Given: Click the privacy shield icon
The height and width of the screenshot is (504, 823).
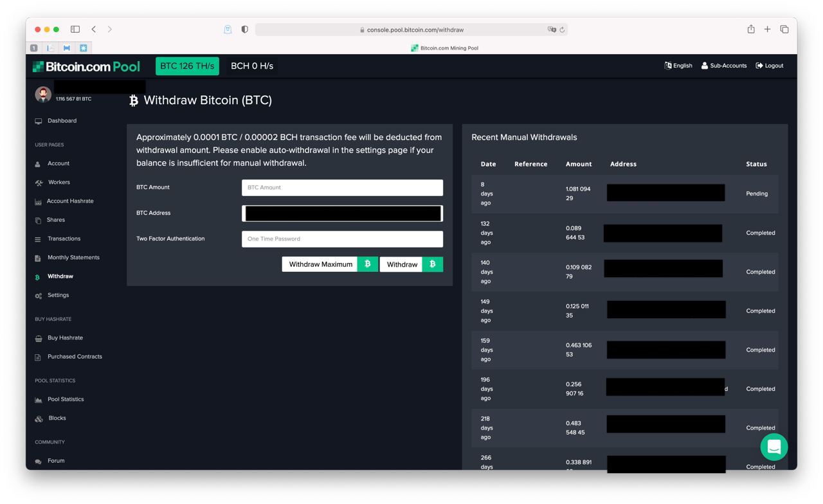Looking at the screenshot, I should click(x=244, y=30).
